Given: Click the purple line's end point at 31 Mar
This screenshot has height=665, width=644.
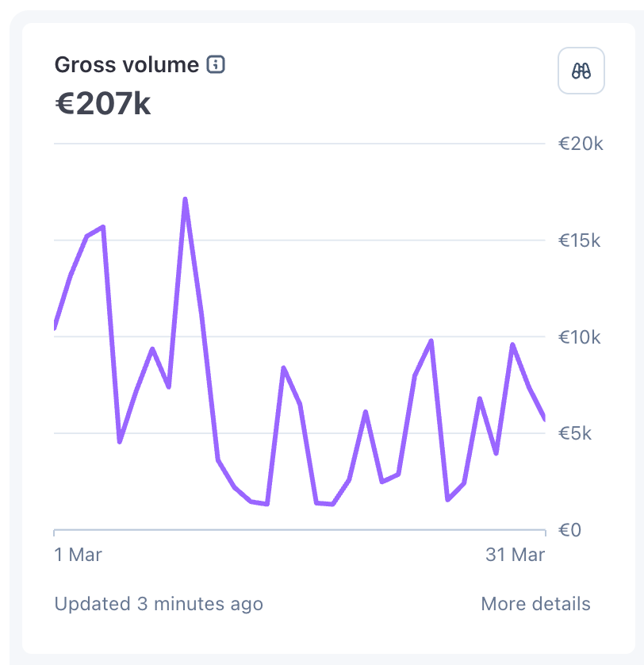Looking at the screenshot, I should [544, 417].
